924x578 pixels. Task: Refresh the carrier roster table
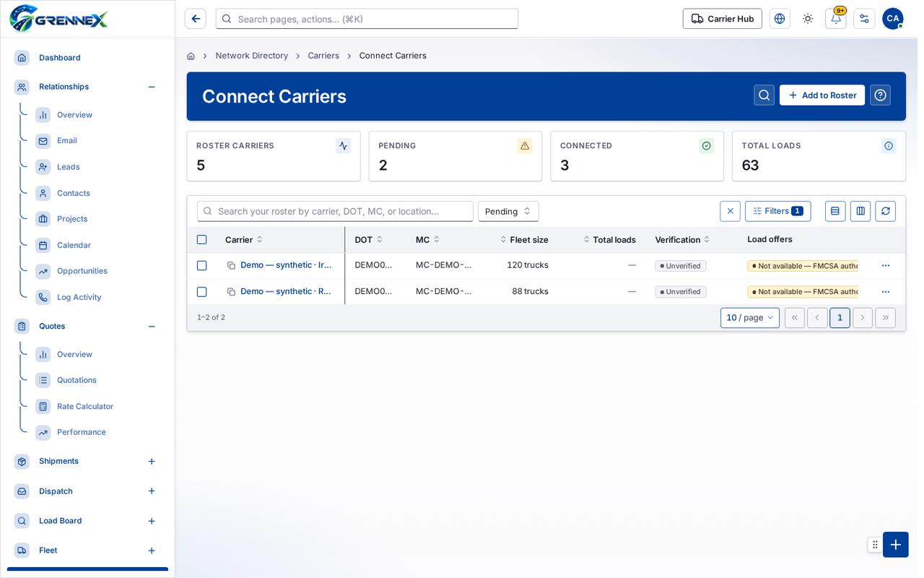click(x=886, y=211)
